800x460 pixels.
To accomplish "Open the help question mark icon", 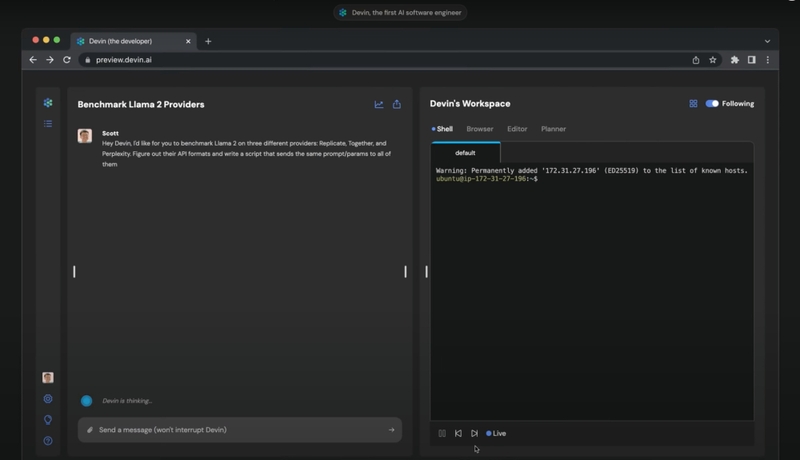I will (47, 441).
